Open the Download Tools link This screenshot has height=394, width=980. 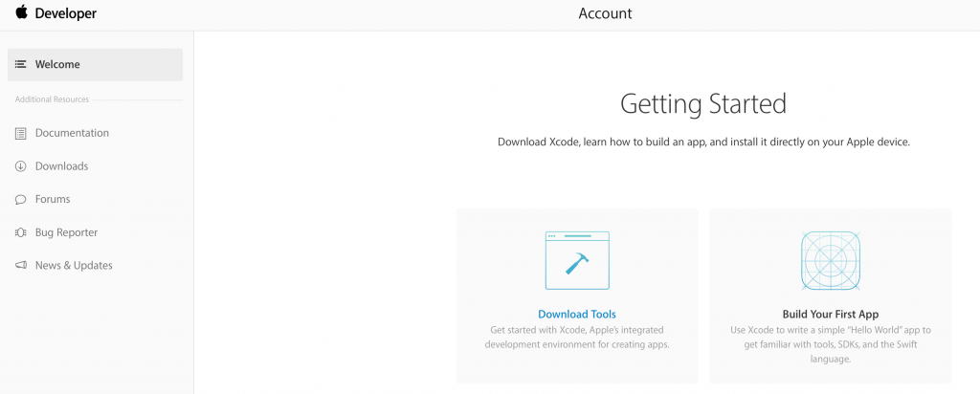tap(577, 314)
